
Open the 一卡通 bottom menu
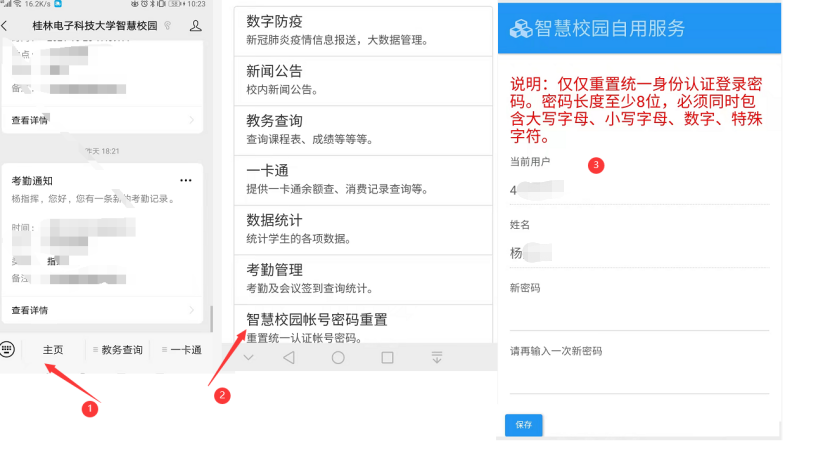[x=182, y=350]
